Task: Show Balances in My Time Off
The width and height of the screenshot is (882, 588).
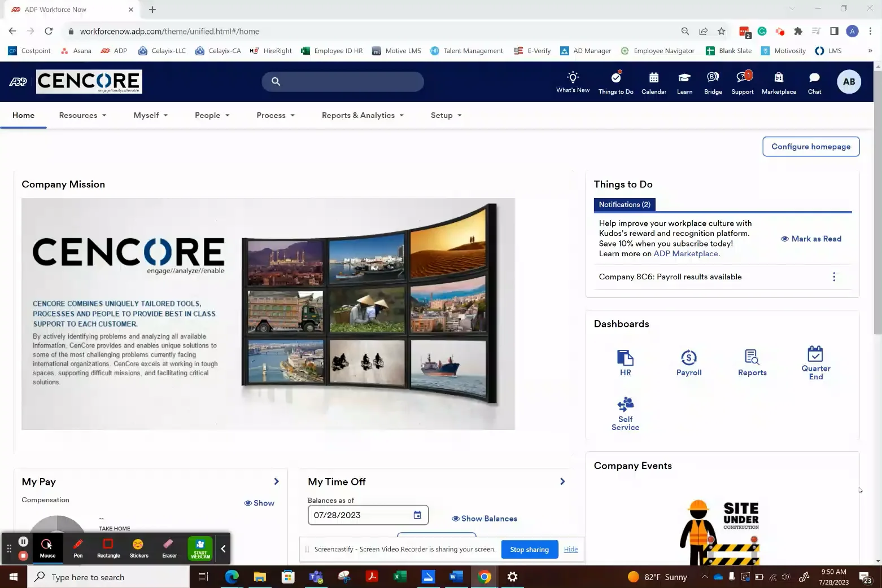Action: pos(484,519)
